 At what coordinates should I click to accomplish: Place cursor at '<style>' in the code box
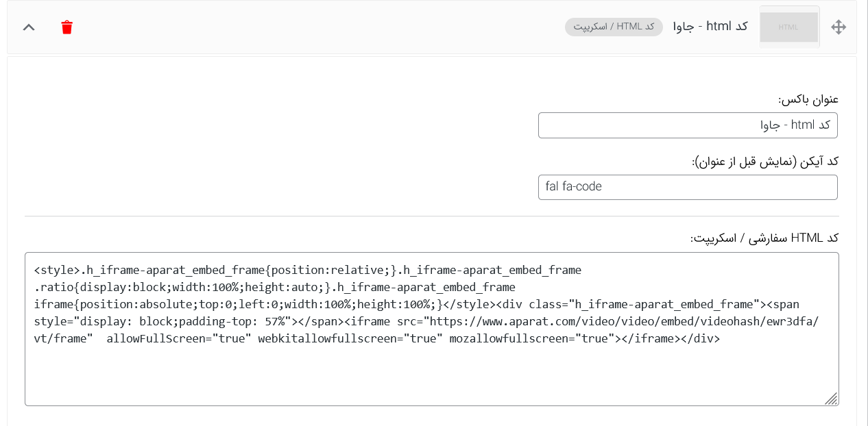57,270
